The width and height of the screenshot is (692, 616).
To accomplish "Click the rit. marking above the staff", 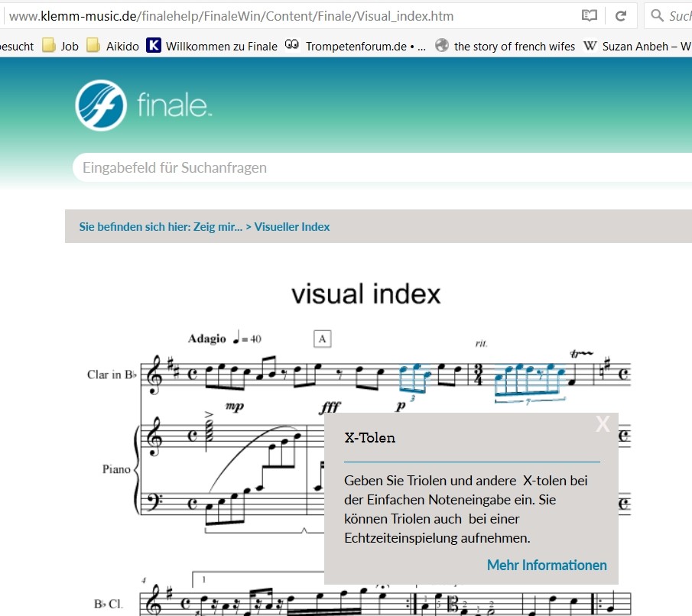I will 481,343.
